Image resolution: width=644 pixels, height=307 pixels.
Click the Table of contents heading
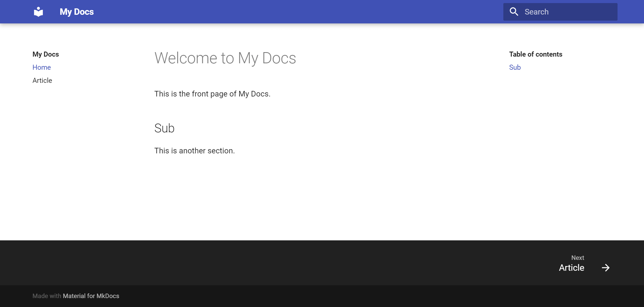tap(535, 54)
